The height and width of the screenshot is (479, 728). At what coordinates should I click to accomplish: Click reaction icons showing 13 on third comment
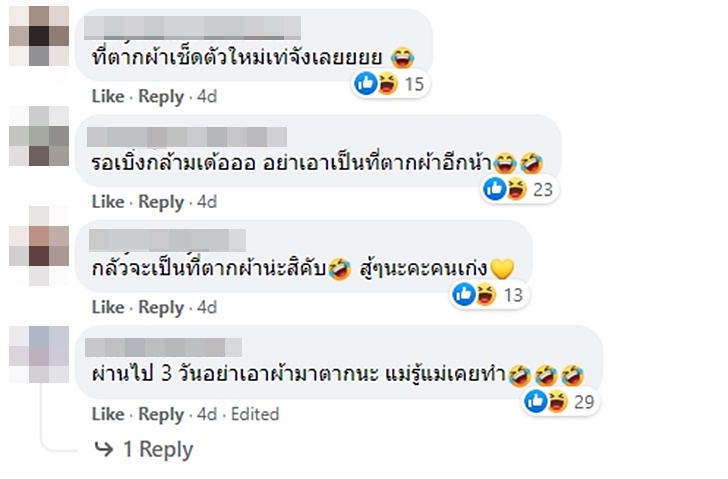[x=476, y=294]
